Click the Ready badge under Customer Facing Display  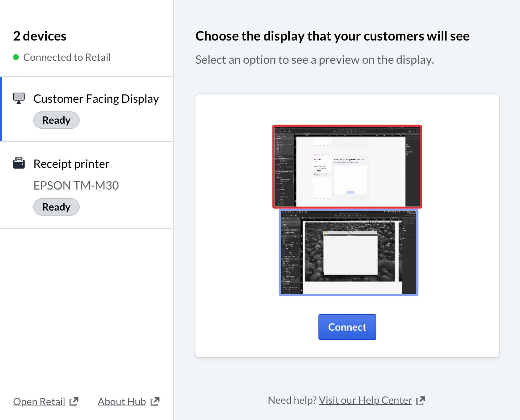(56, 120)
